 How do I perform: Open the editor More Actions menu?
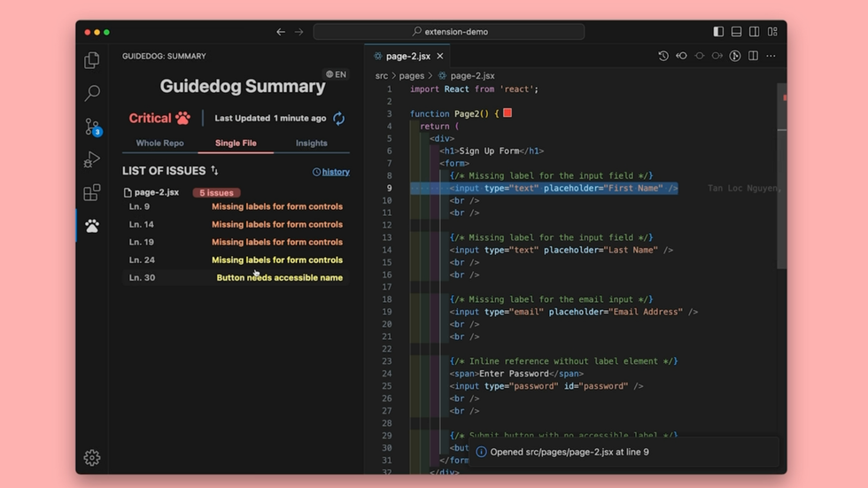(771, 56)
